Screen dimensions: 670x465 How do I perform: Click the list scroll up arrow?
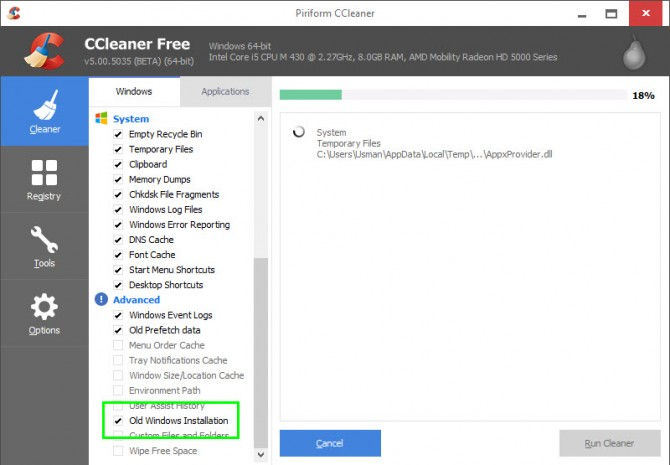(261, 118)
